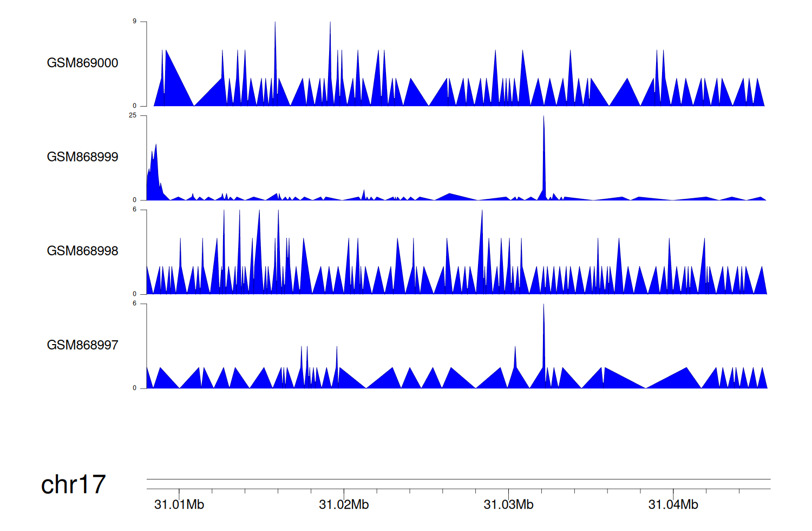Select the GSM868999 track label
The height and width of the screenshot is (531, 812).
pos(82,157)
